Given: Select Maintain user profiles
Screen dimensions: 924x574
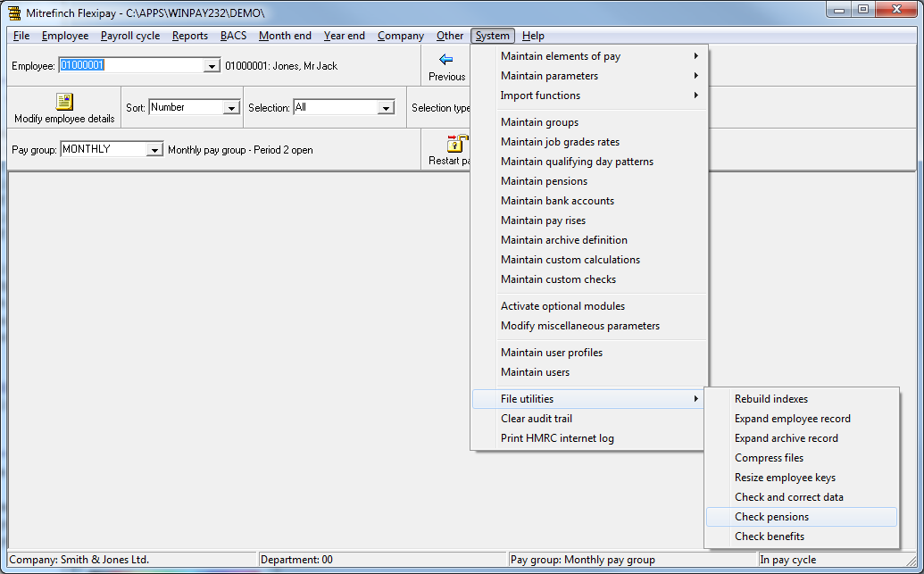Looking at the screenshot, I should [x=589, y=353].
